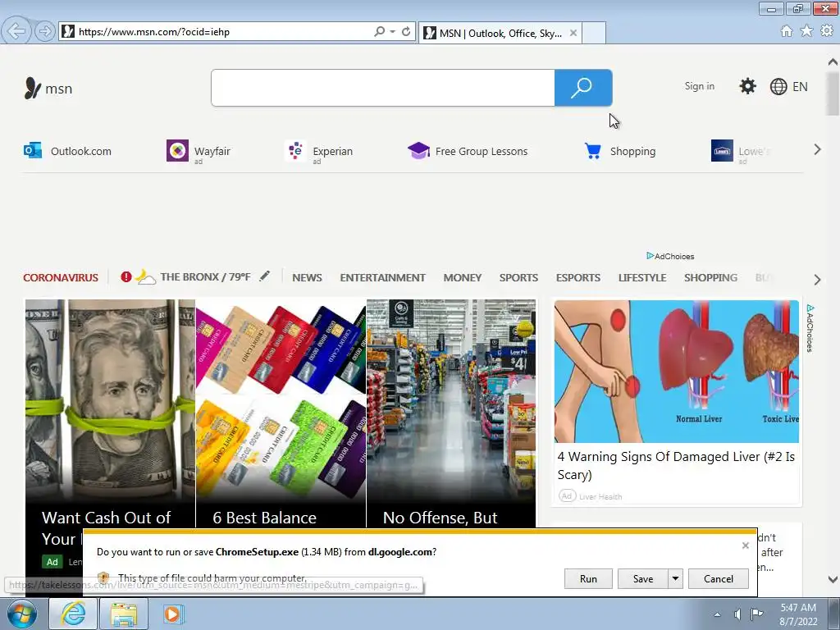Open the CORONAVIRUS section

click(x=61, y=277)
